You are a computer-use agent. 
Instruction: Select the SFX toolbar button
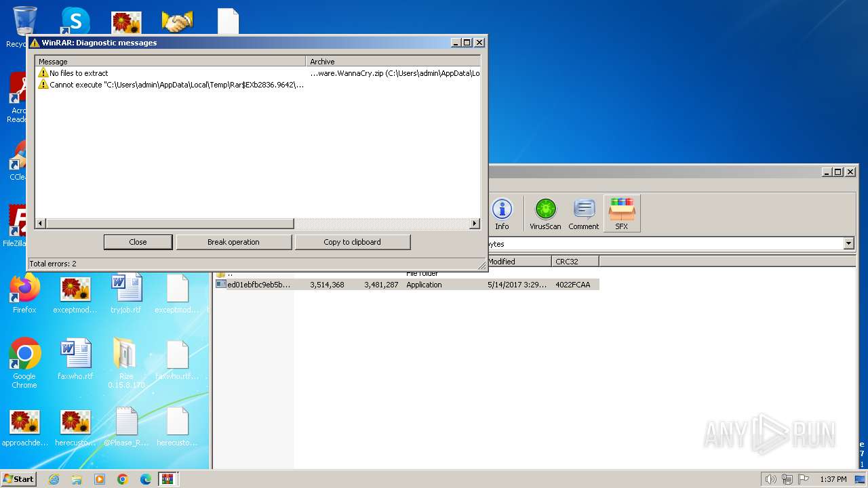622,213
